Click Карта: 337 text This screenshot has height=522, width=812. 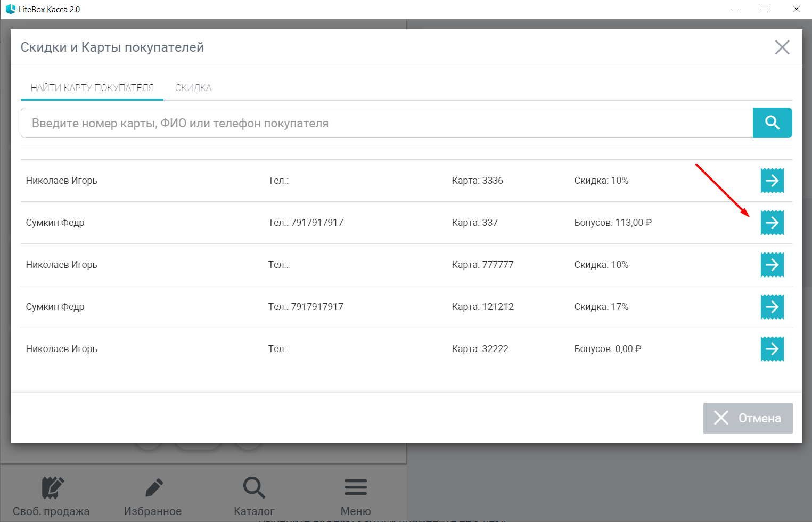(x=474, y=223)
